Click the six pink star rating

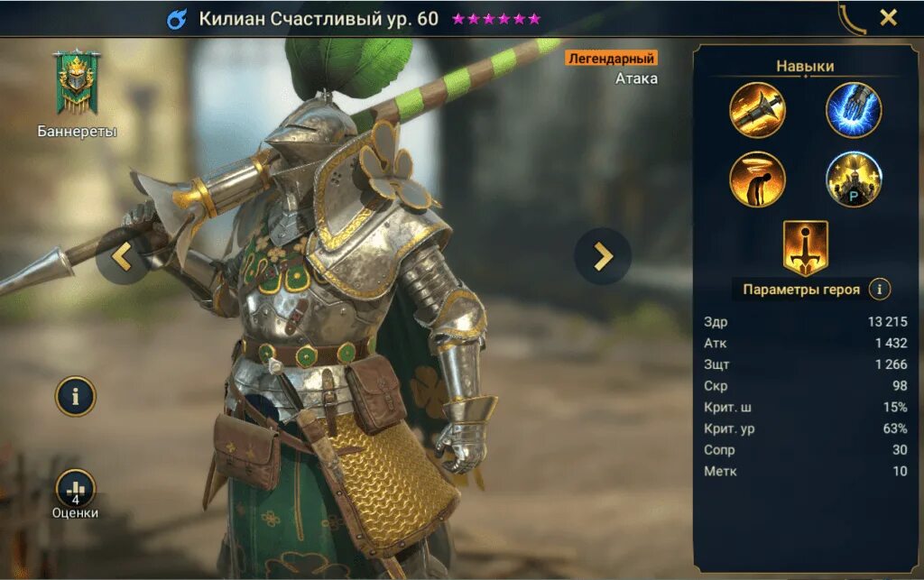[496, 19]
